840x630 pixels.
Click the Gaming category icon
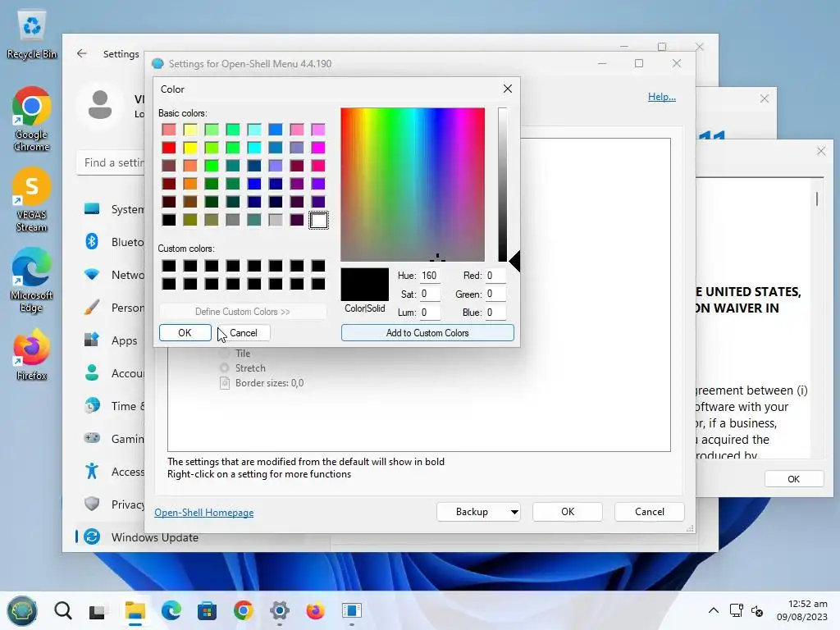click(x=92, y=438)
